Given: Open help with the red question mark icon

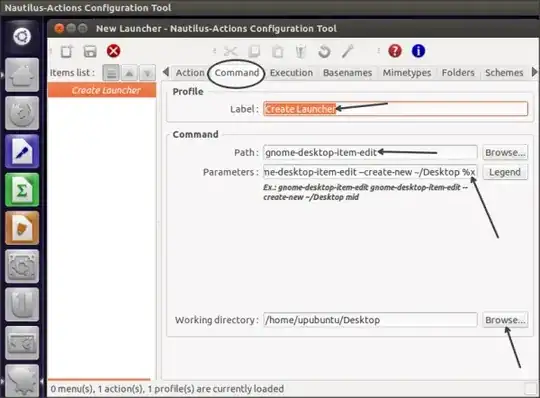Looking at the screenshot, I should pyautogui.click(x=395, y=51).
